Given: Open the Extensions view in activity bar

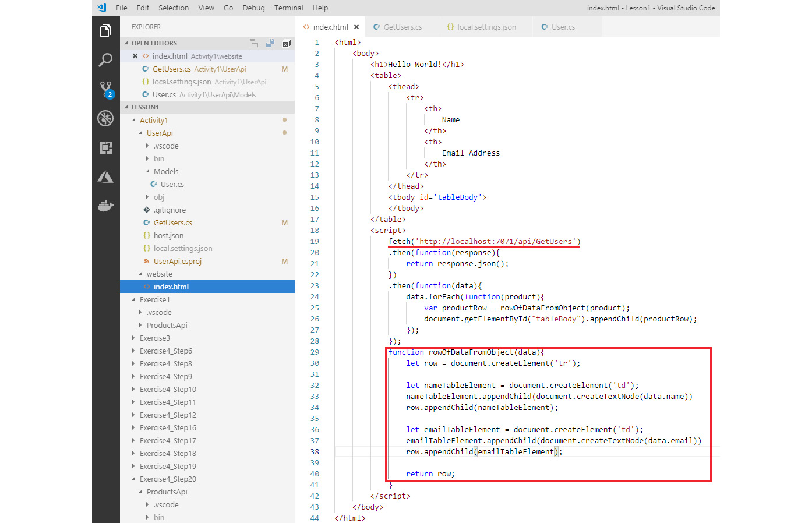Looking at the screenshot, I should coord(105,147).
